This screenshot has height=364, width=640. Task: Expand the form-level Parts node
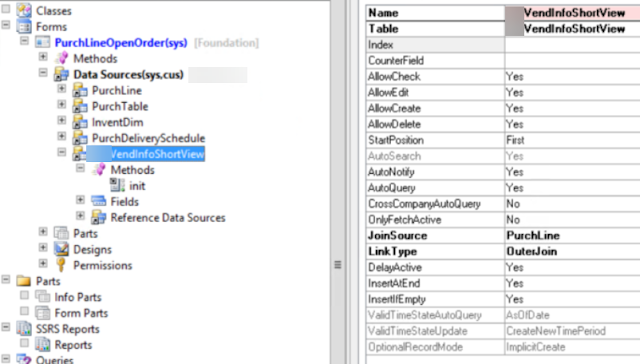[43, 231]
